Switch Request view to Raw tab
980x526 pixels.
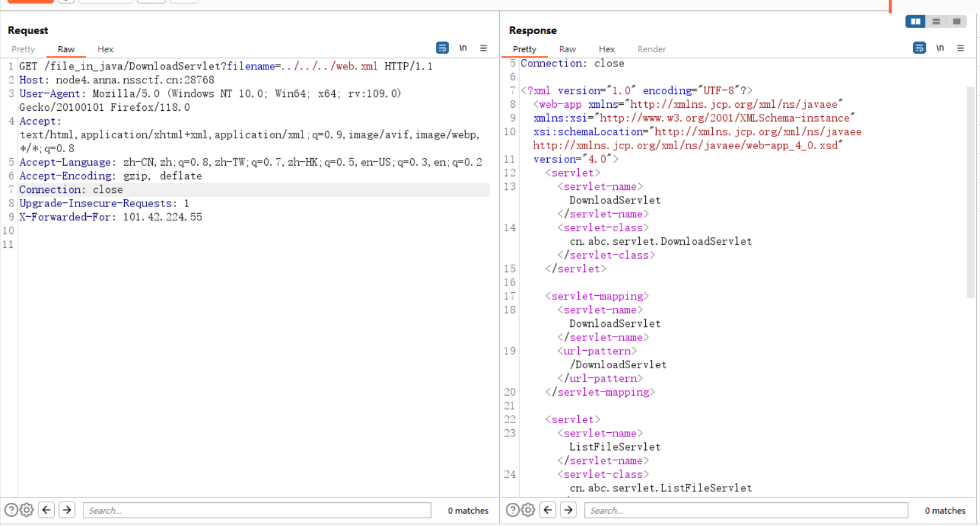coord(66,49)
